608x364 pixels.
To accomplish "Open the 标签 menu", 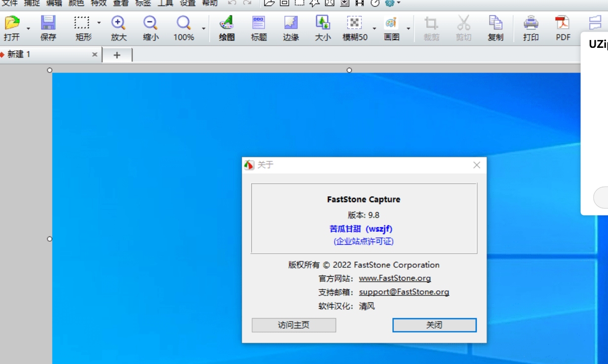I will (x=143, y=3).
